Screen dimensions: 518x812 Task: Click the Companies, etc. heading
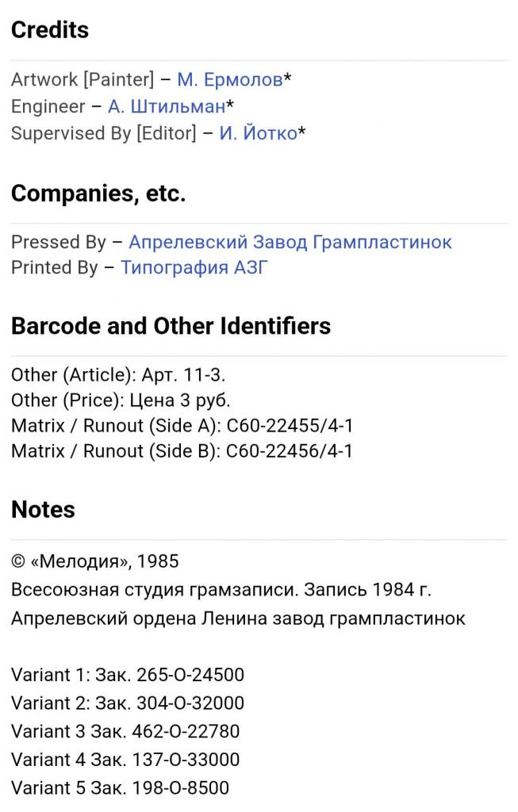pos(98,193)
